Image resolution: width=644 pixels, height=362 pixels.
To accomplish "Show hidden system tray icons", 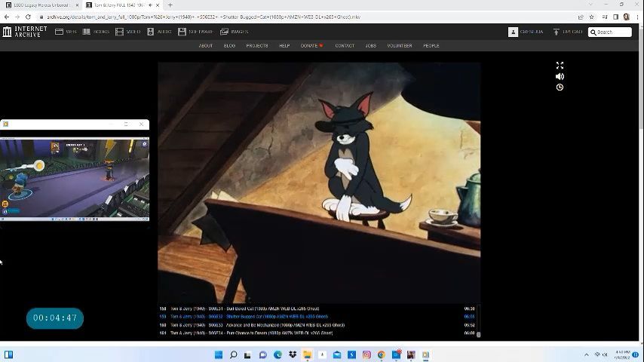I will (x=587, y=354).
